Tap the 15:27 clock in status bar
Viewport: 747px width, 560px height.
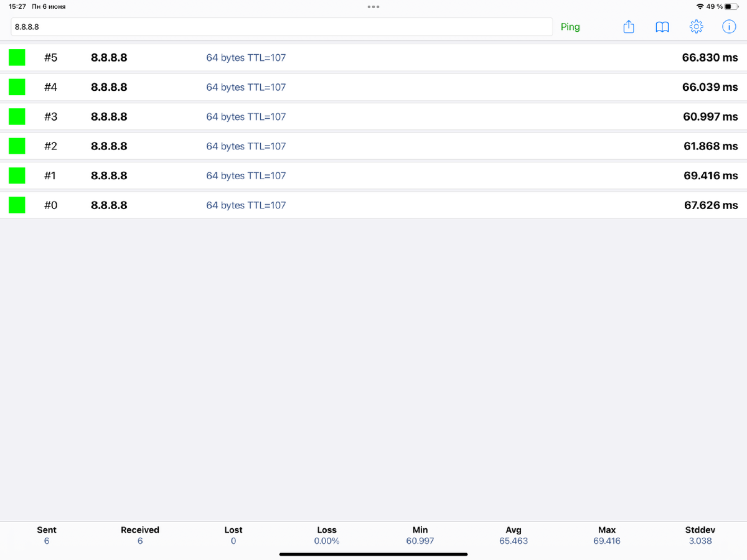[17, 6]
